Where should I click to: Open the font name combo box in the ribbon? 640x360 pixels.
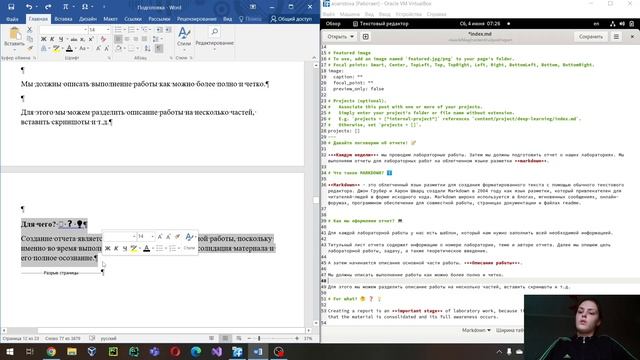(64, 30)
